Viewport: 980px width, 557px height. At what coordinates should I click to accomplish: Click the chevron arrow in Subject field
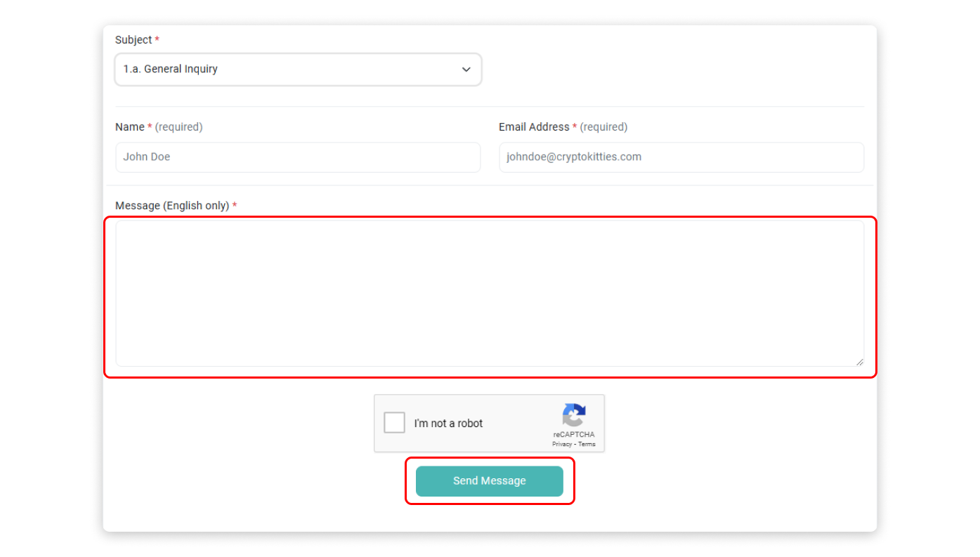coord(466,70)
